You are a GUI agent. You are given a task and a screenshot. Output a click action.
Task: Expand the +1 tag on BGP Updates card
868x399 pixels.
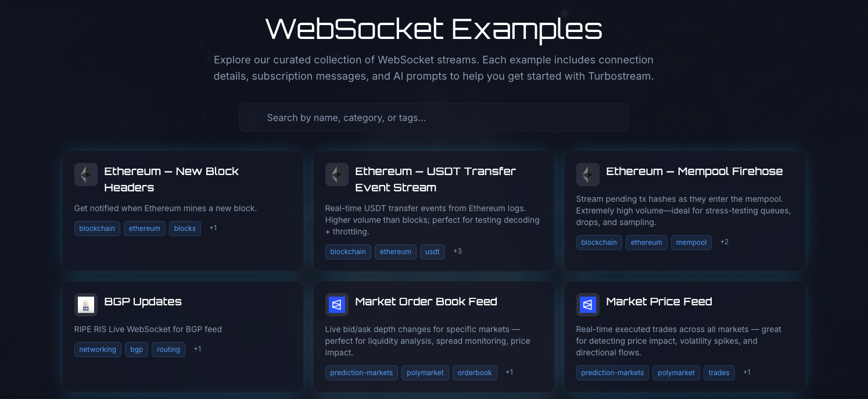pos(196,349)
